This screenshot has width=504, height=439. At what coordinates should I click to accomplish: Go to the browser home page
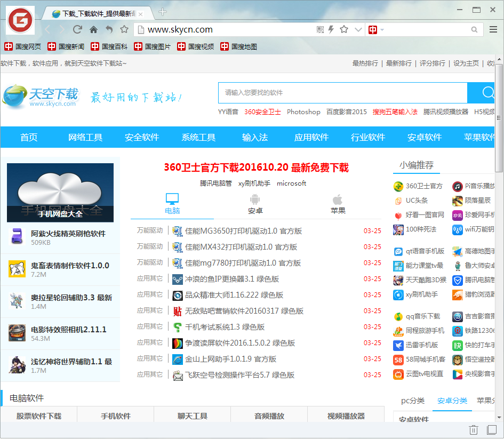click(93, 29)
